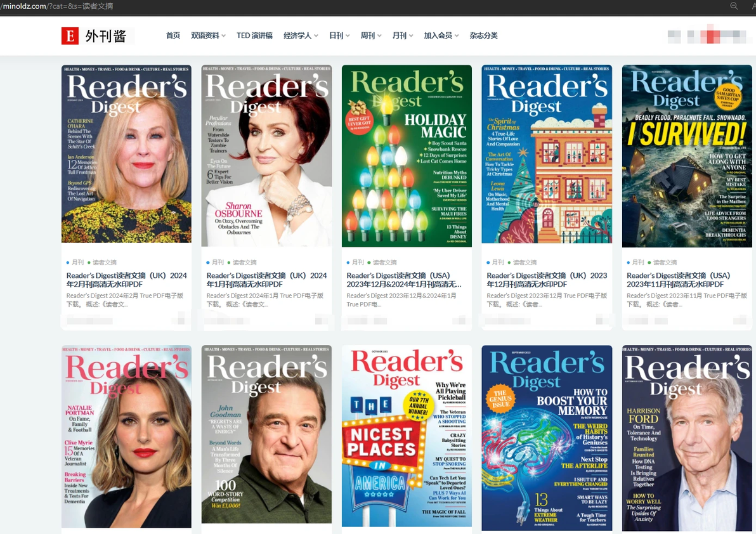Expand the 周刊 dropdown menu
Viewport: 756px width, 534px height.
click(371, 36)
